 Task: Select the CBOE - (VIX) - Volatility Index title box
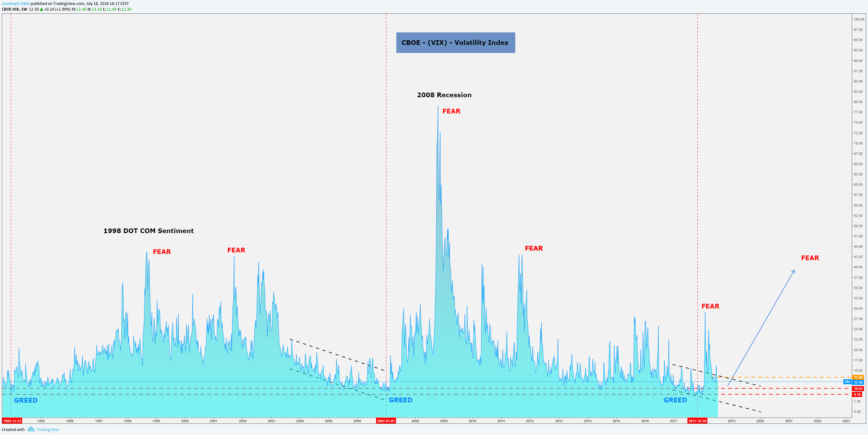[x=455, y=42]
